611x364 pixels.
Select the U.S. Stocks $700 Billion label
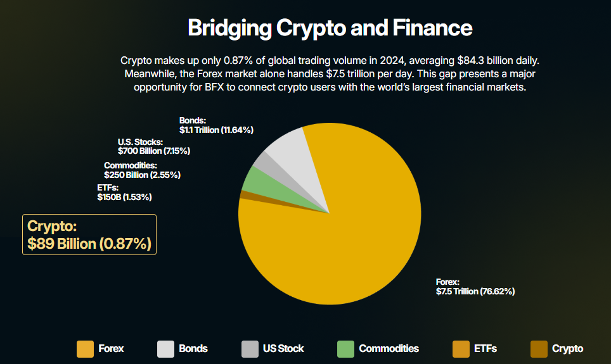tap(154, 146)
